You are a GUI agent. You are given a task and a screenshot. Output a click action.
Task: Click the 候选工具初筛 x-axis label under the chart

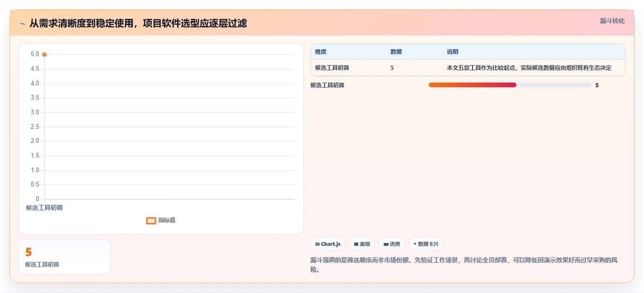[44, 208]
